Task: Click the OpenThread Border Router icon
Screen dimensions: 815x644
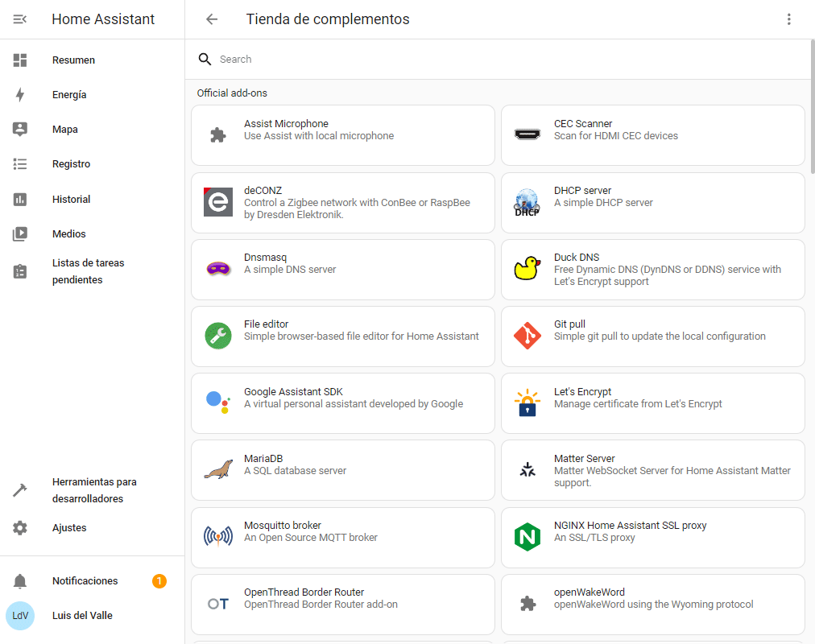Action: pos(218,604)
